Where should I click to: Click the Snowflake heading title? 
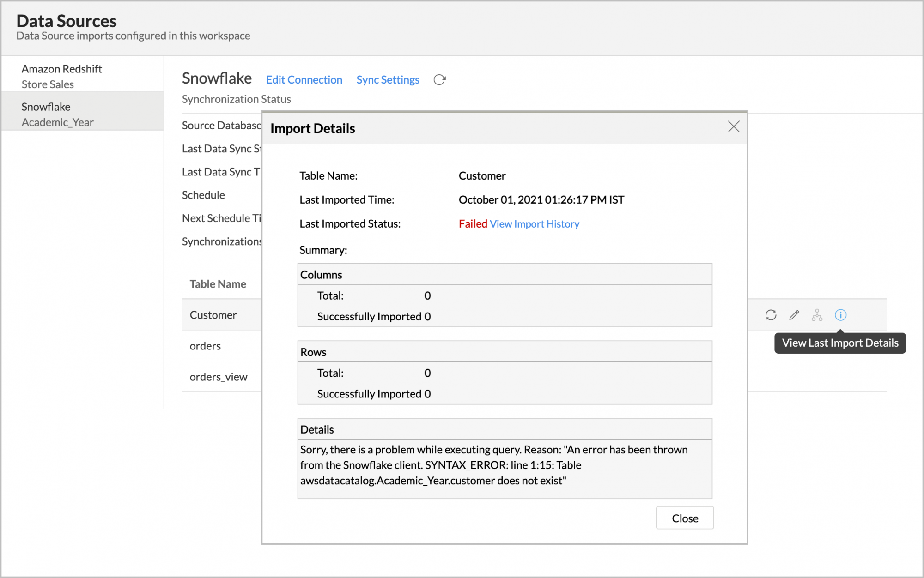[x=217, y=78]
